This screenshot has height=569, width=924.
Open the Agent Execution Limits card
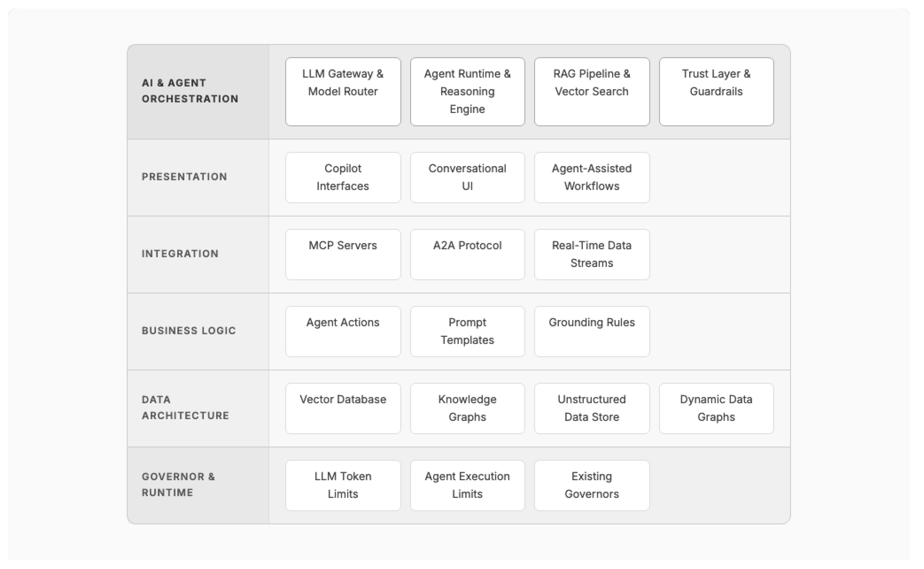click(x=467, y=485)
